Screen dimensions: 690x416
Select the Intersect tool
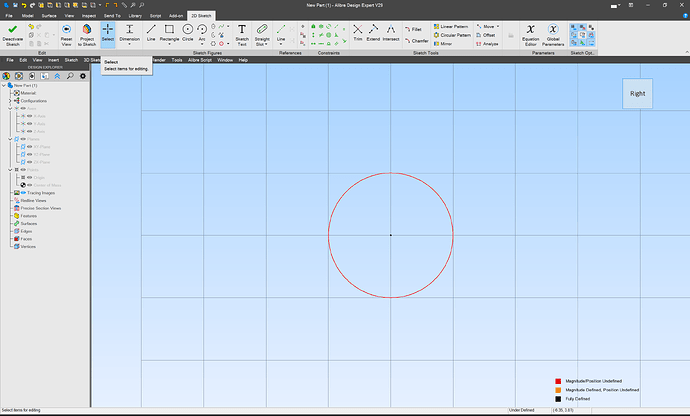[x=391, y=33]
